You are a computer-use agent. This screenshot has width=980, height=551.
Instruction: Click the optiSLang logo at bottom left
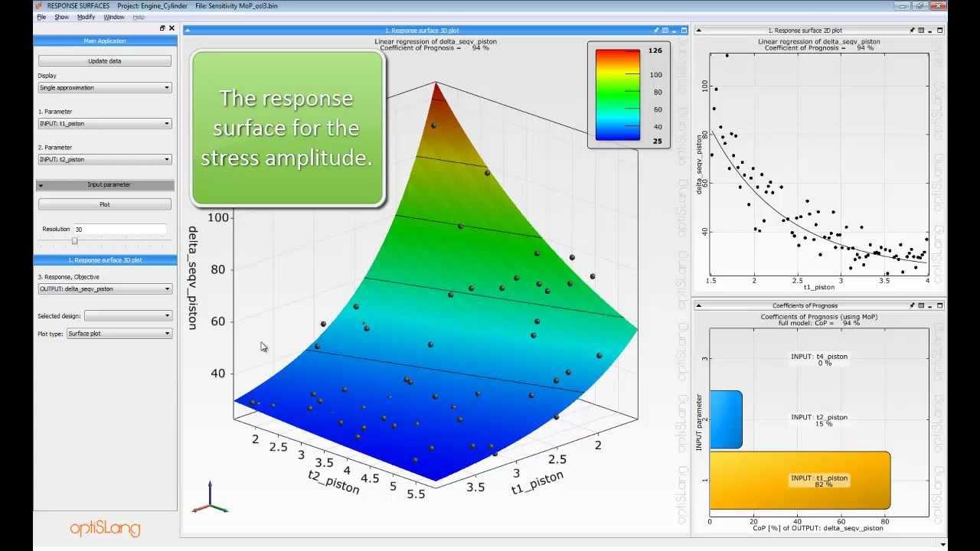[105, 528]
